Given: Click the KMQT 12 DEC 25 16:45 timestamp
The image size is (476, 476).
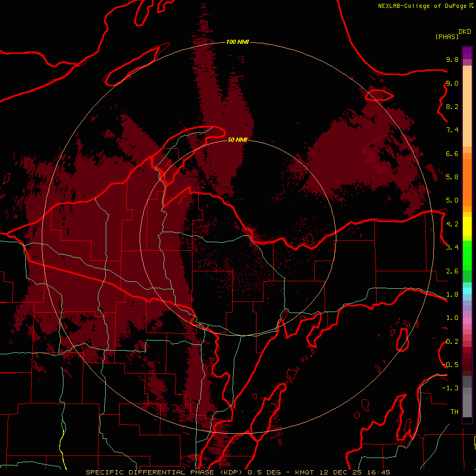Looking at the screenshot, I should coord(343,472).
